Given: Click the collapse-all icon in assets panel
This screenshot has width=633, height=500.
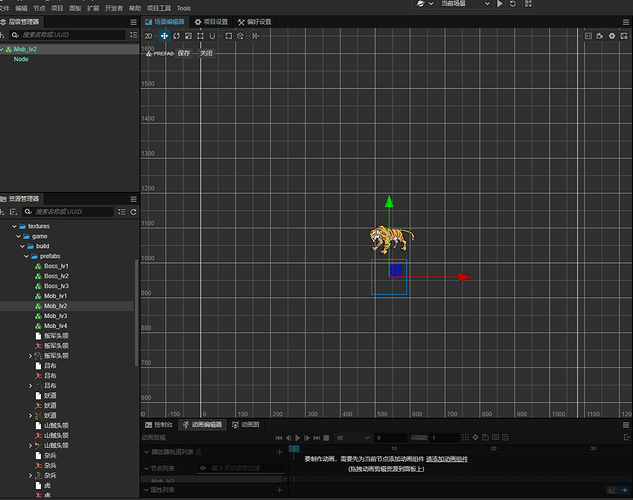Looking at the screenshot, I should (x=122, y=212).
